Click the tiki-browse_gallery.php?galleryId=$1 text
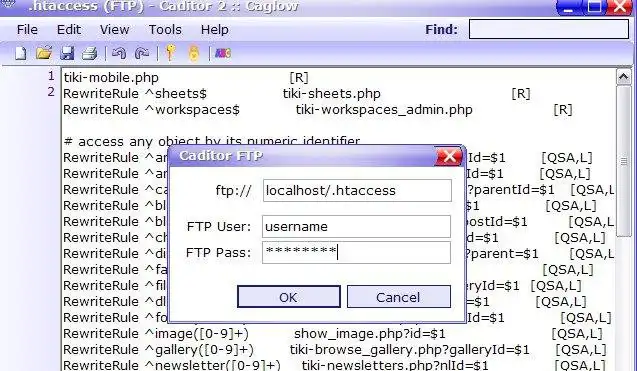Screen dimensions: 637x371 pos(410,350)
